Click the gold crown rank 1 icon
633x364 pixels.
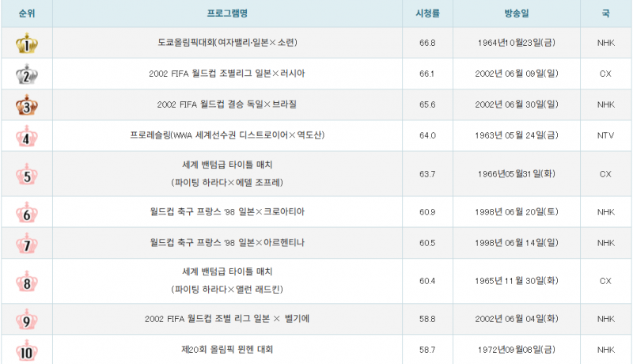tap(27, 44)
